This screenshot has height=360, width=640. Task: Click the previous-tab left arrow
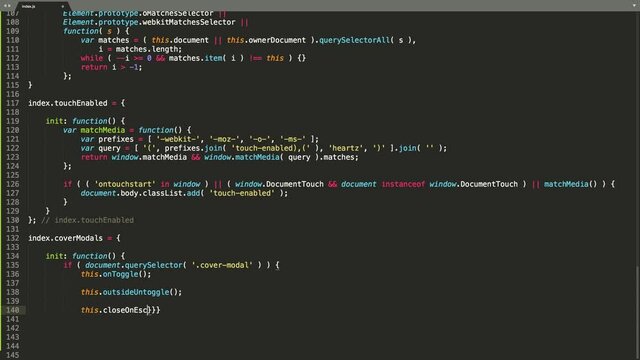tap(4, 6)
